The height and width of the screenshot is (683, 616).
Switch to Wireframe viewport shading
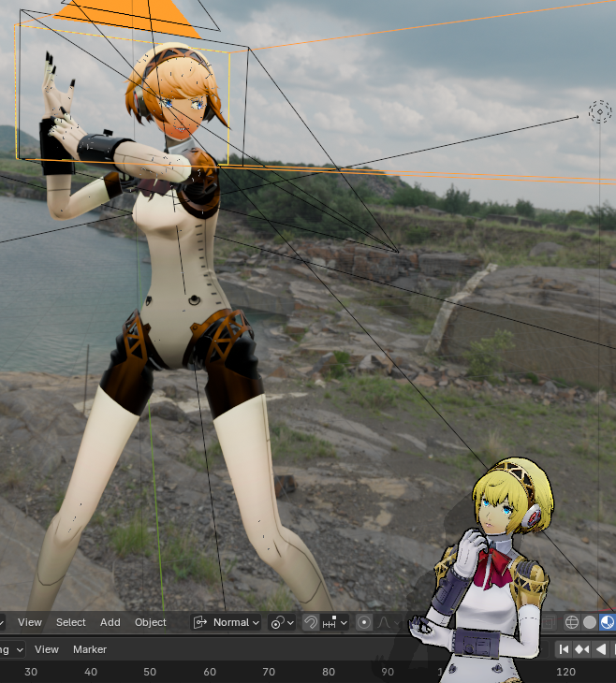coord(572,622)
